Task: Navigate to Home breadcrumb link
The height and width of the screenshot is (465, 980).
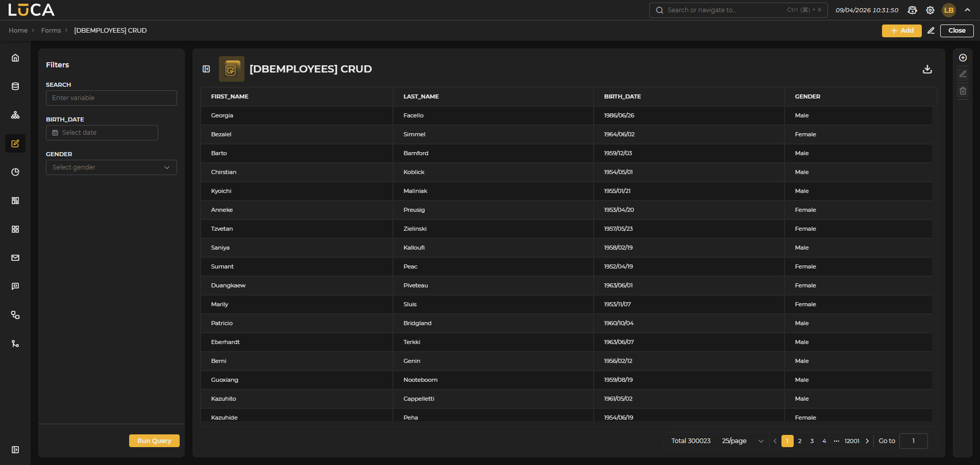Action: [18, 31]
